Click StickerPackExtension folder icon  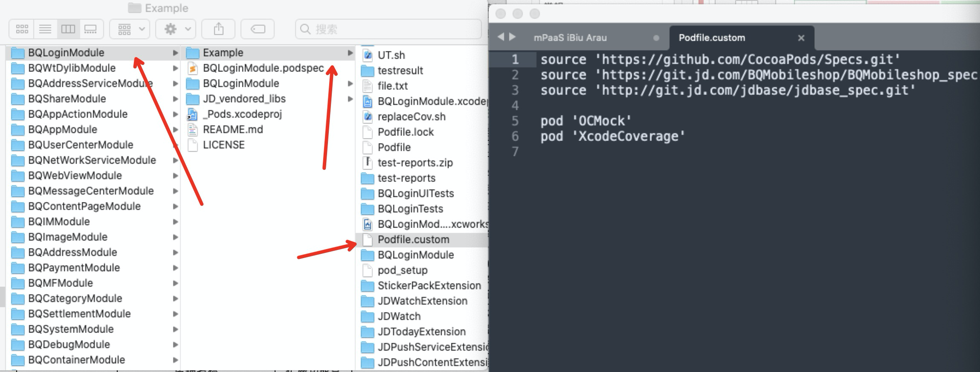pos(368,286)
